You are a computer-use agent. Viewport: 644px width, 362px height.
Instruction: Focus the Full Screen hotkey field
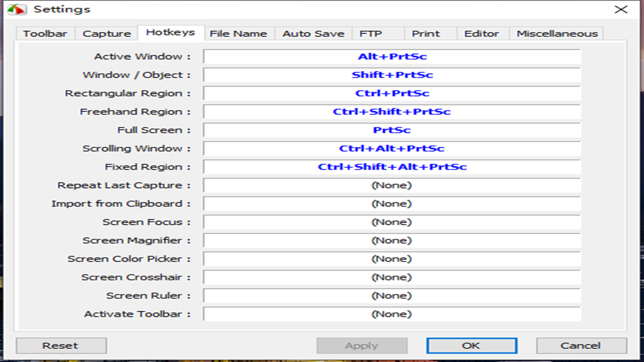tap(392, 130)
